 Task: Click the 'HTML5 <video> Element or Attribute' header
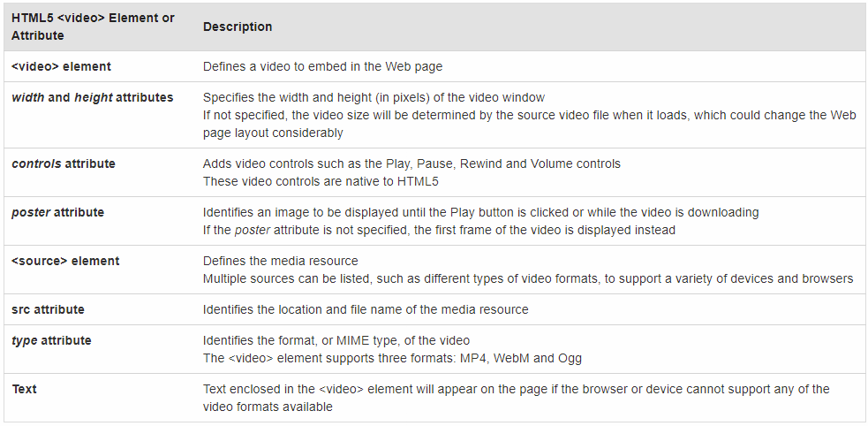pyautogui.click(x=93, y=27)
